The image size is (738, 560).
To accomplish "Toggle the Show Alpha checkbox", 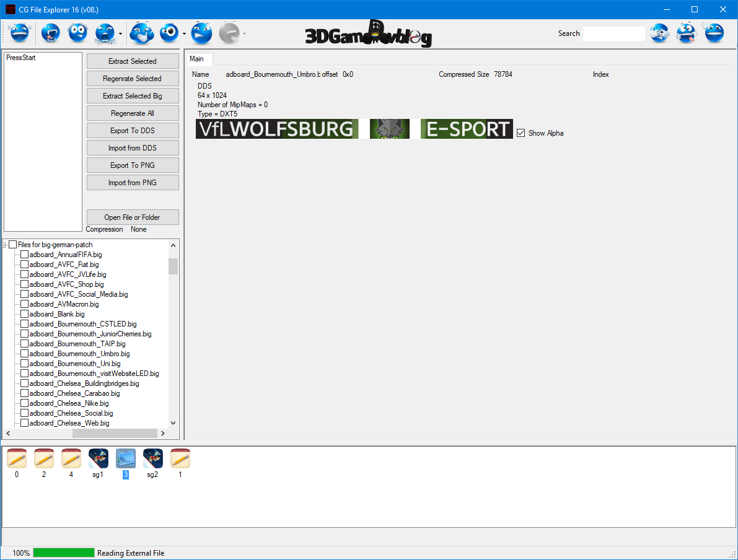I will (521, 133).
